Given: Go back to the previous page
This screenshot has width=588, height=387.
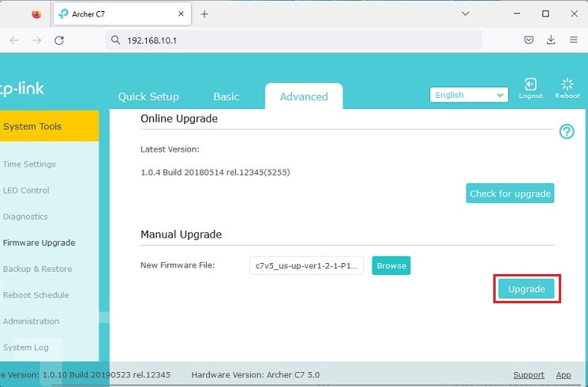Looking at the screenshot, I should tap(14, 40).
